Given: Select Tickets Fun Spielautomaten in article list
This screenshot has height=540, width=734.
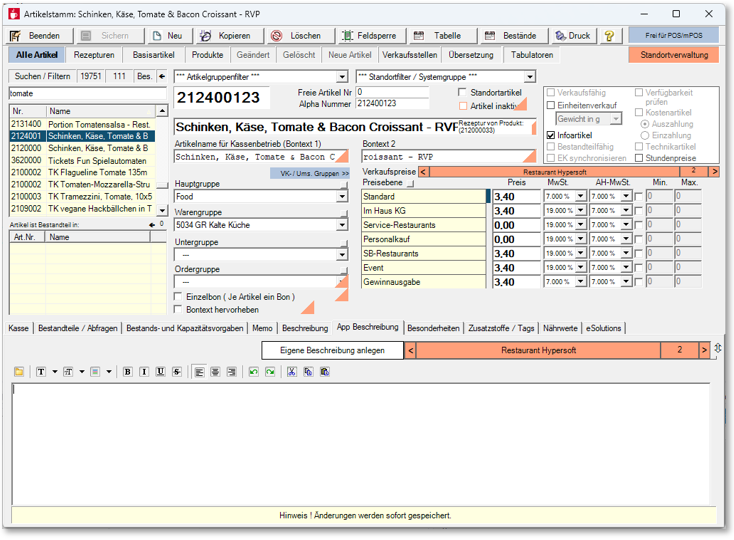Looking at the screenshot, I should [x=98, y=160].
